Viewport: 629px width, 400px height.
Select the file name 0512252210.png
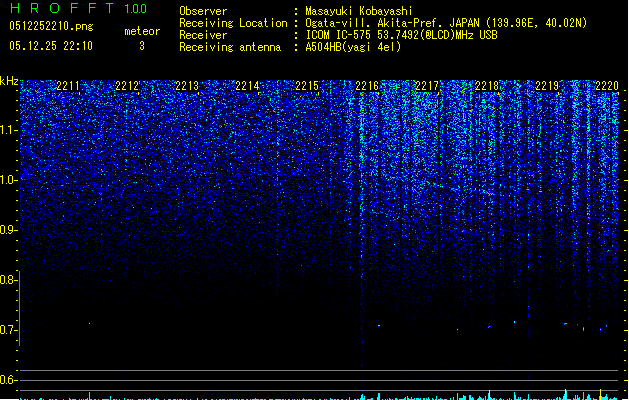click(x=51, y=26)
